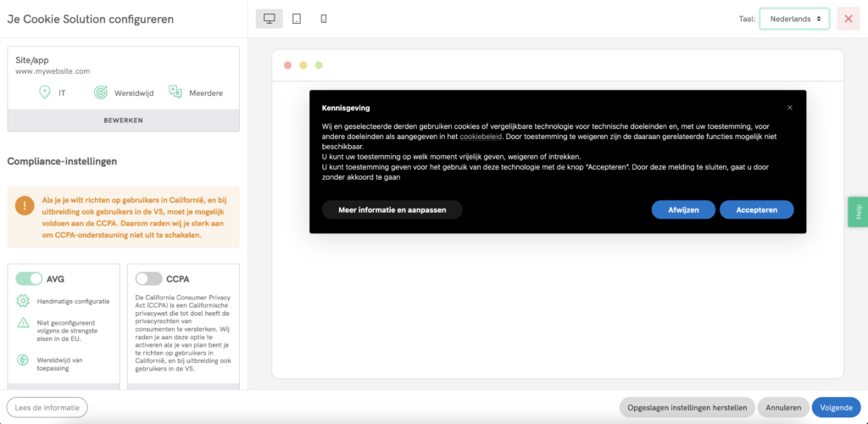Dismiss the Kennisgeving banner X icon
868x424 pixels.
(790, 108)
